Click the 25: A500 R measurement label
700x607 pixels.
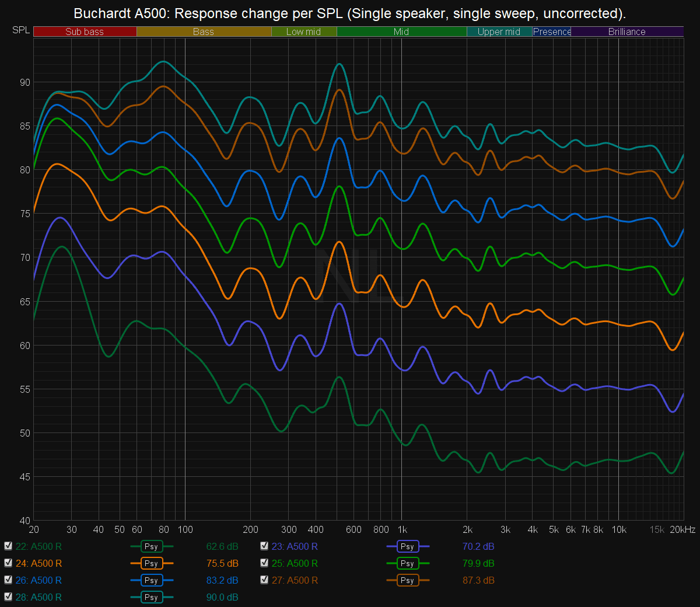pyautogui.click(x=295, y=564)
